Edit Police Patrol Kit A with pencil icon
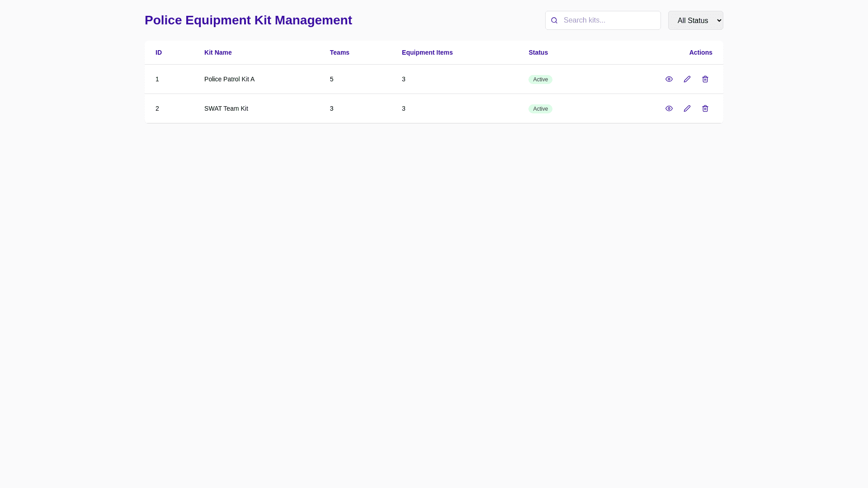The width and height of the screenshot is (868, 488). coord(687,79)
